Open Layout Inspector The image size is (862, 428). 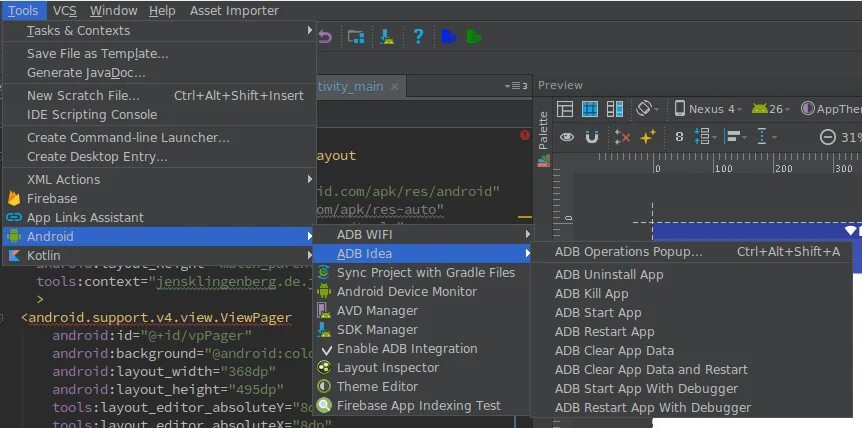[x=422, y=368]
